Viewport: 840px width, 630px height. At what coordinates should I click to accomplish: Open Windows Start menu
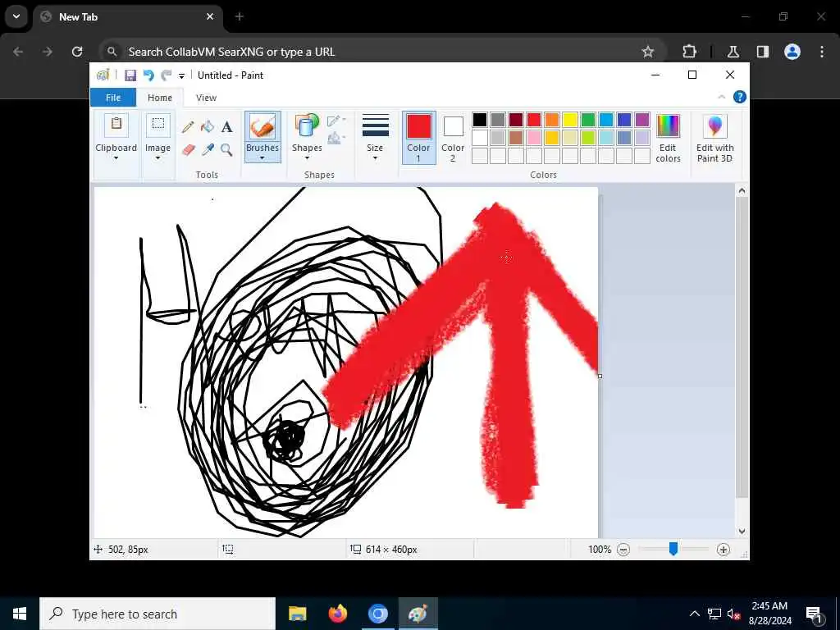point(20,614)
